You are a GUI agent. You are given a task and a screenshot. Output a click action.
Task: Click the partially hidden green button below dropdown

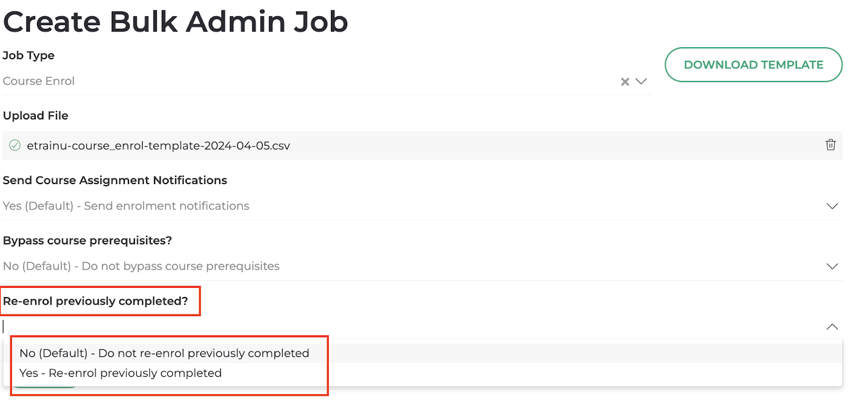(x=45, y=386)
